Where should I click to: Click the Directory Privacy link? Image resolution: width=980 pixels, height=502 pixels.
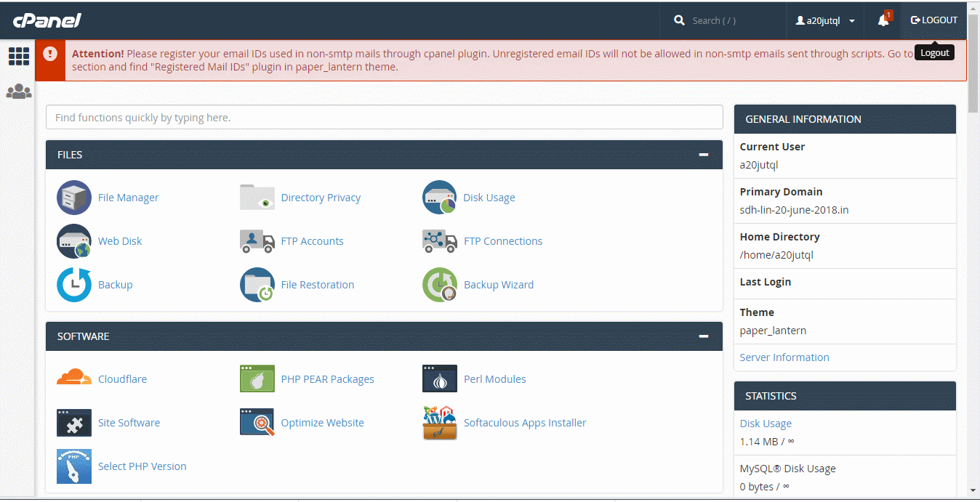[321, 198]
